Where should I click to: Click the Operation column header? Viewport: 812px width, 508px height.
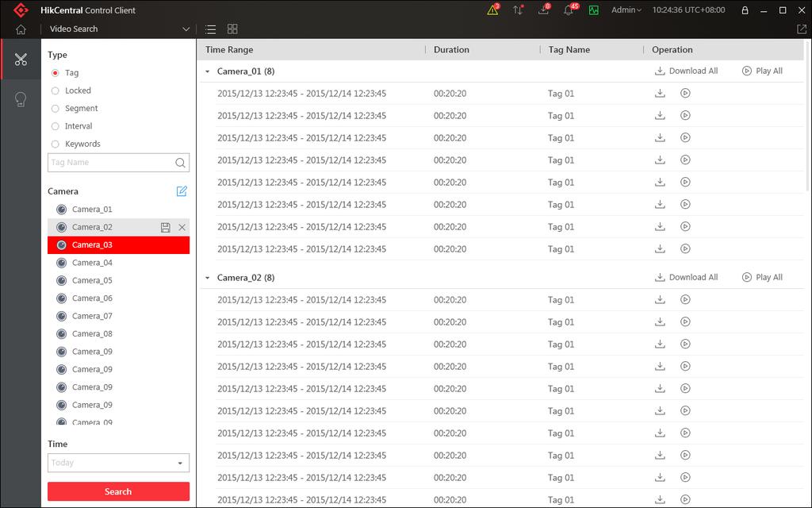point(672,50)
